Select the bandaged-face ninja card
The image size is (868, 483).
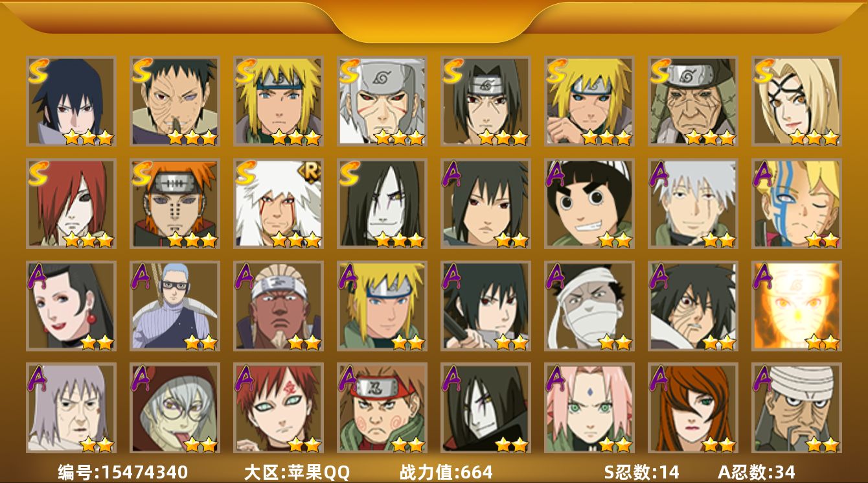589,306
